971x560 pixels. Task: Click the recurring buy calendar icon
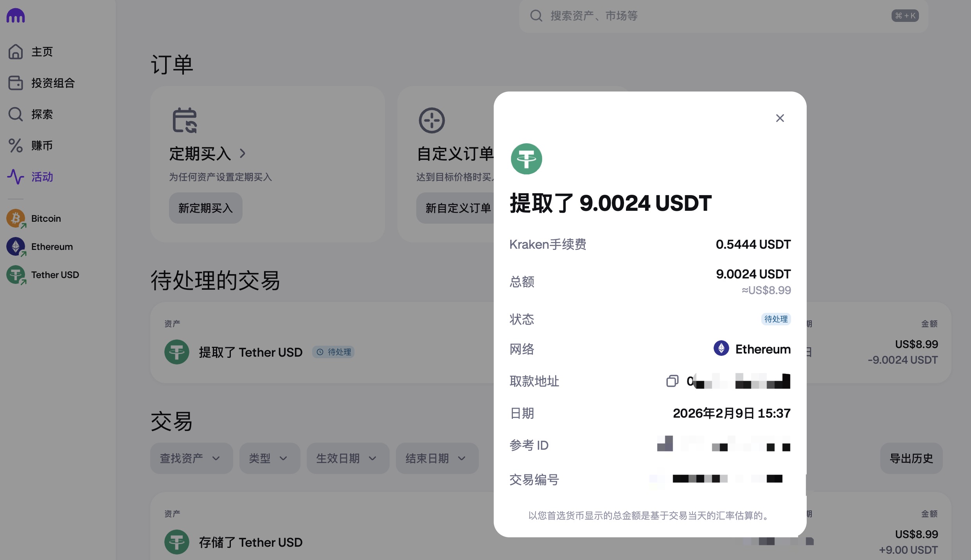point(185,120)
